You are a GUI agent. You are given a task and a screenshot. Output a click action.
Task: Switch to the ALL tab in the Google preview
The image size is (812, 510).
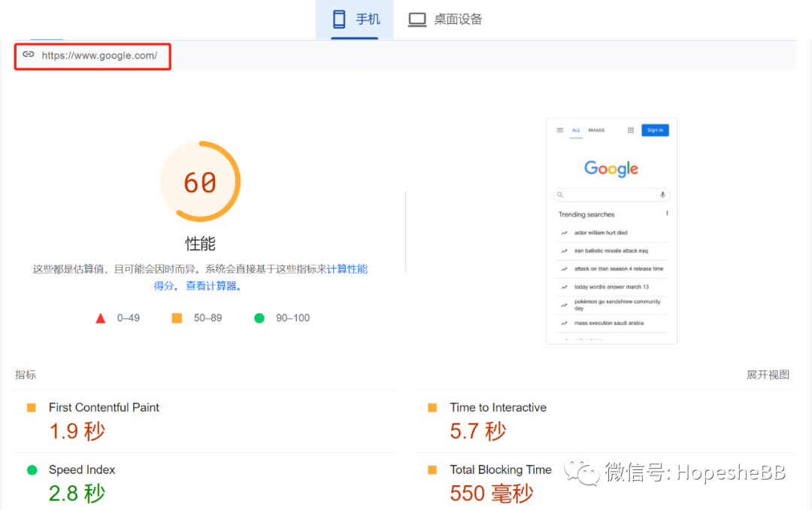(x=577, y=130)
